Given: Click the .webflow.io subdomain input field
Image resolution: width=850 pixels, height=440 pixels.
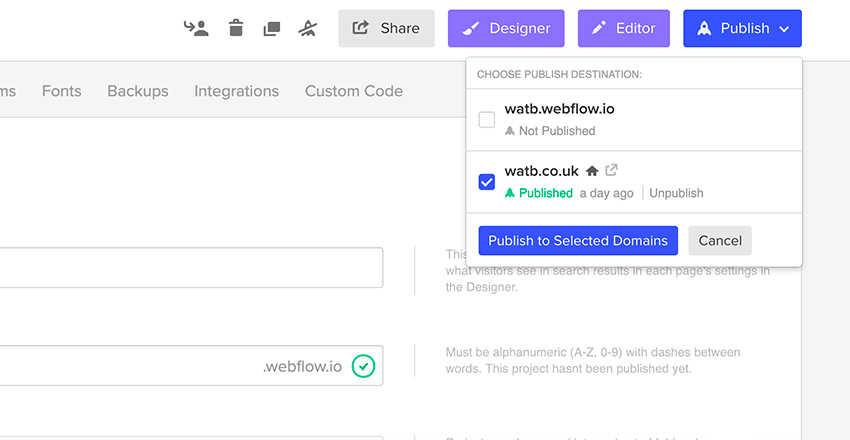Looking at the screenshot, I should pyautogui.click(x=191, y=366).
